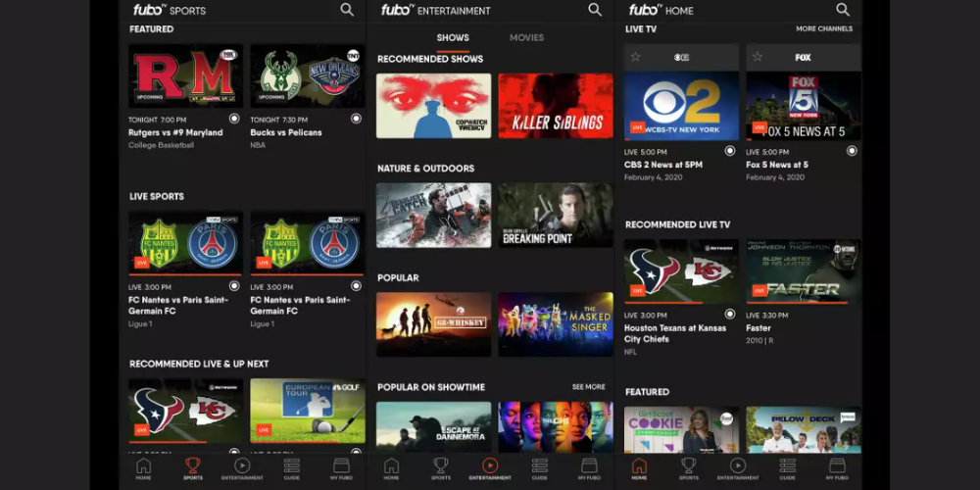This screenshot has height=490, width=980.
Task: Tap My Fubo icon in the Entertainment screen navigation bar
Action: pyautogui.click(x=589, y=467)
